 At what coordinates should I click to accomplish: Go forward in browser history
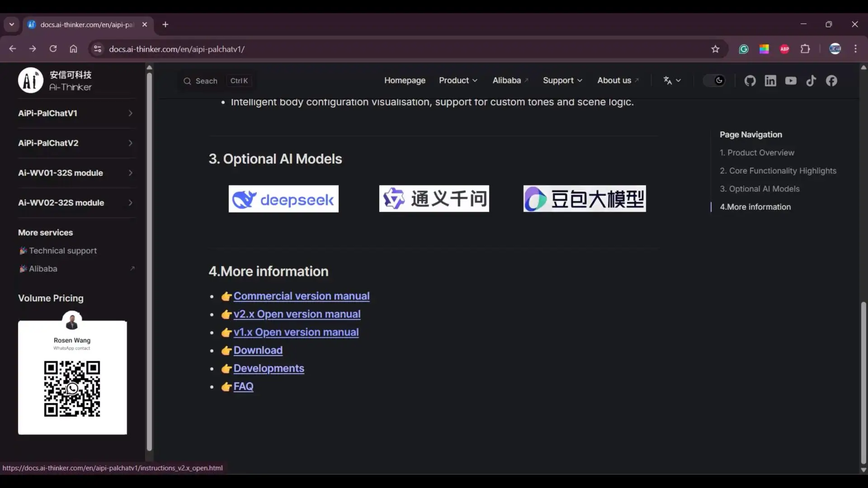tap(33, 49)
